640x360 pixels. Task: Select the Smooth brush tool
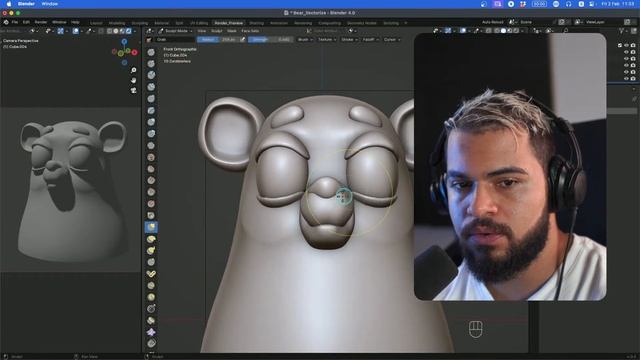[x=151, y=157]
